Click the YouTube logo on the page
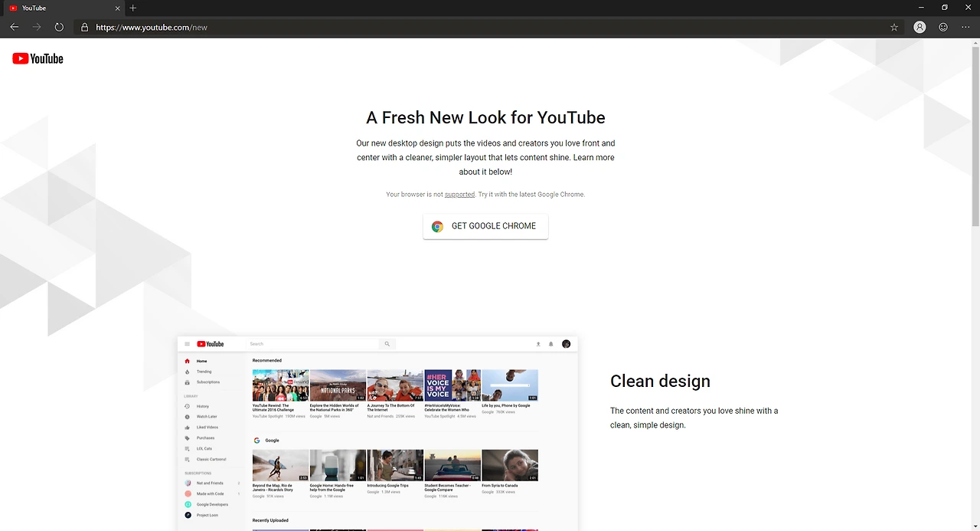 coord(38,58)
